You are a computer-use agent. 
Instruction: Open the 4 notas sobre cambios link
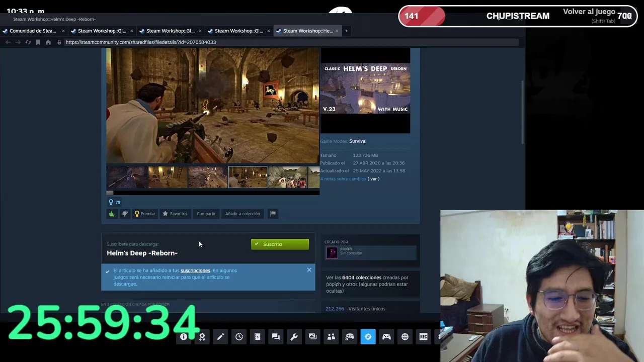coord(343,179)
